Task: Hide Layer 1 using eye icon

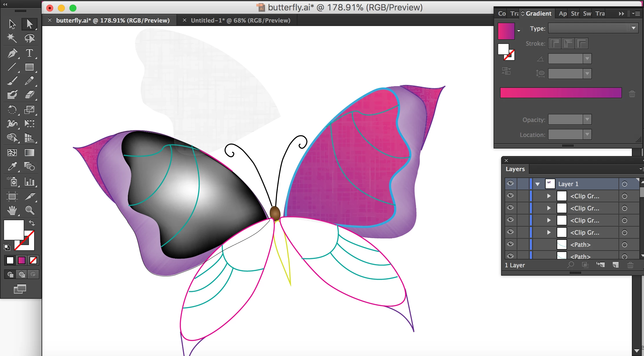Action: coord(510,183)
